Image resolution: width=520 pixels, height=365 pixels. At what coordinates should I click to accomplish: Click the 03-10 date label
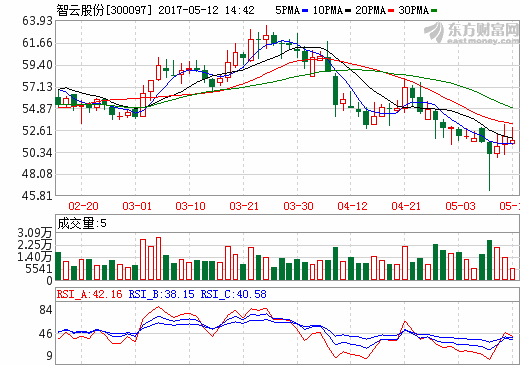[190, 206]
